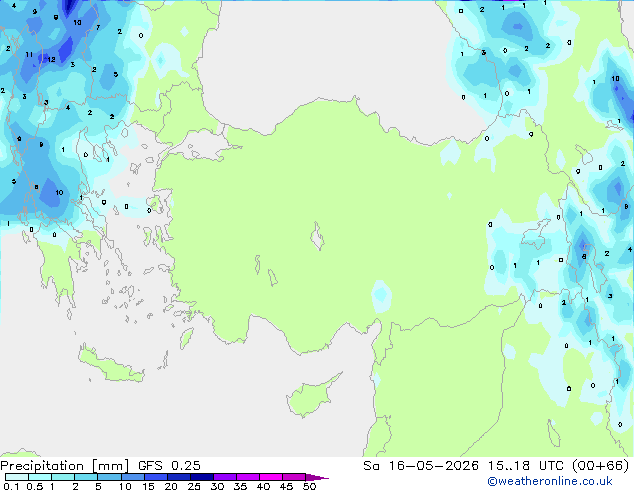Click the 0.5–1 mm legend swatch
Image resolution: width=634 pixels, height=490 pixels.
40,477
